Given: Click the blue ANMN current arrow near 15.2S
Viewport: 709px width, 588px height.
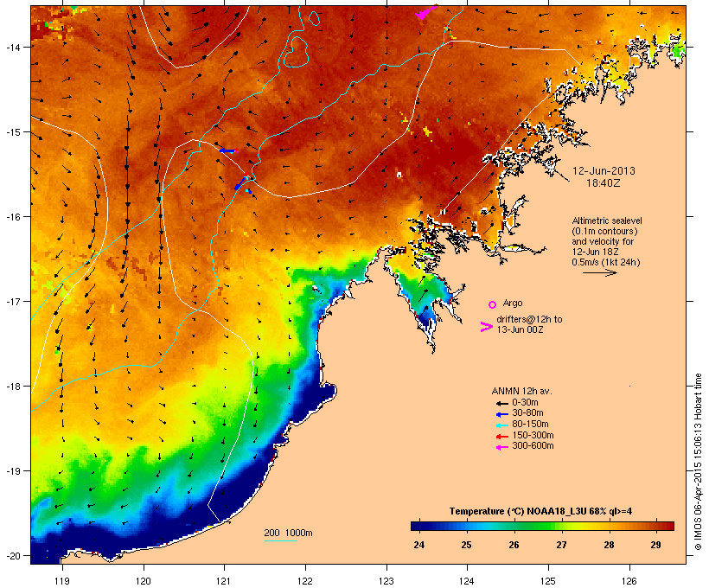Looking at the screenshot, I should tap(228, 150).
